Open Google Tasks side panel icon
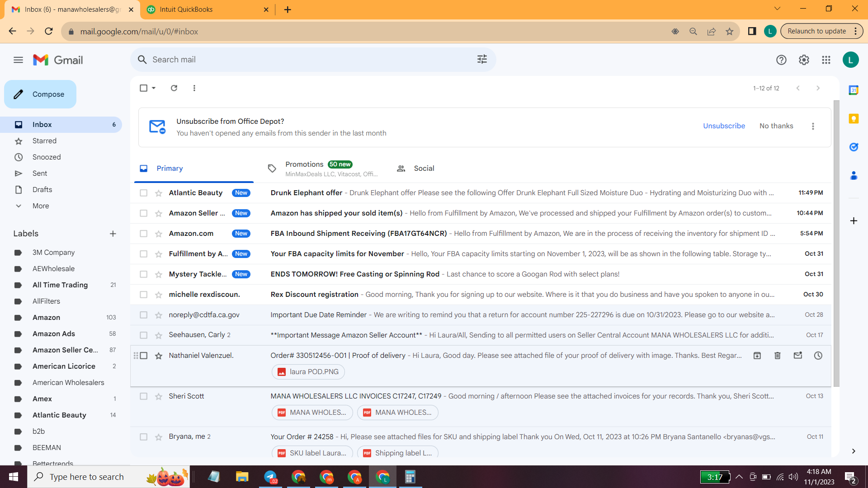Image resolution: width=868 pixels, height=488 pixels. (854, 147)
